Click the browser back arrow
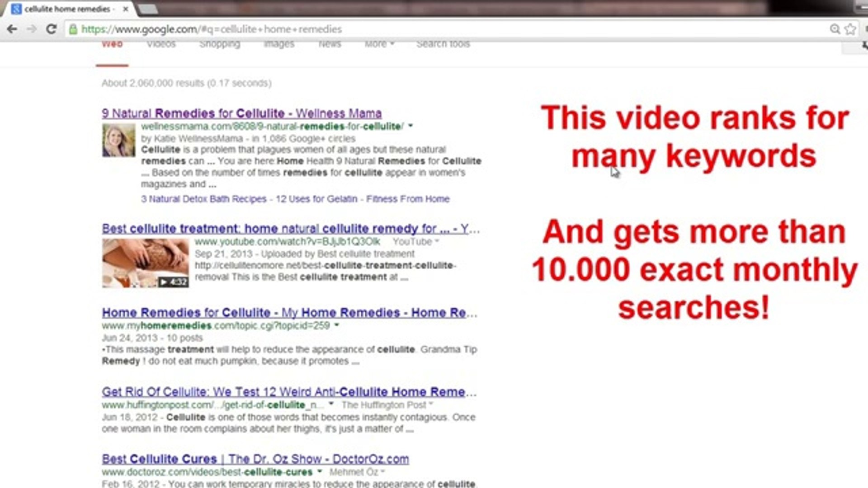 (x=12, y=29)
